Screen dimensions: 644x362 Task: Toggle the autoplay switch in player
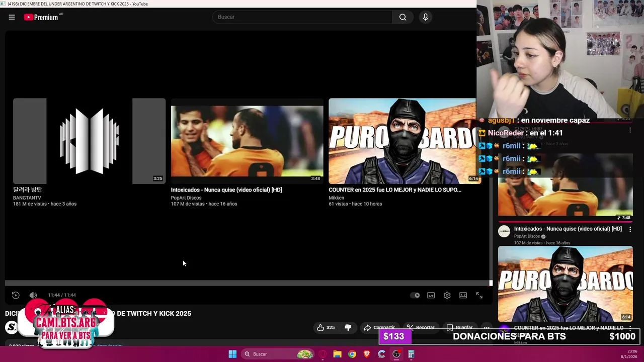tap(415, 295)
